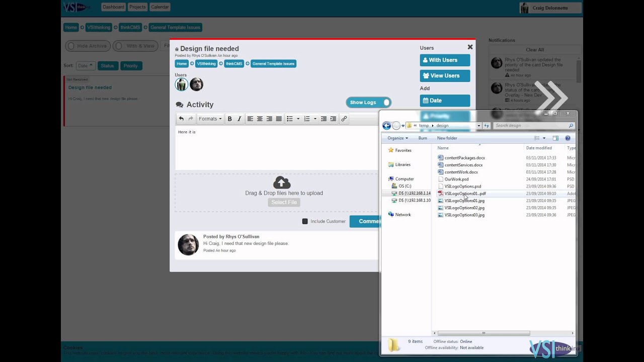This screenshot has width=644, height=362.
Task: Open the Dashboard tab in top navigation
Action: [x=113, y=7]
